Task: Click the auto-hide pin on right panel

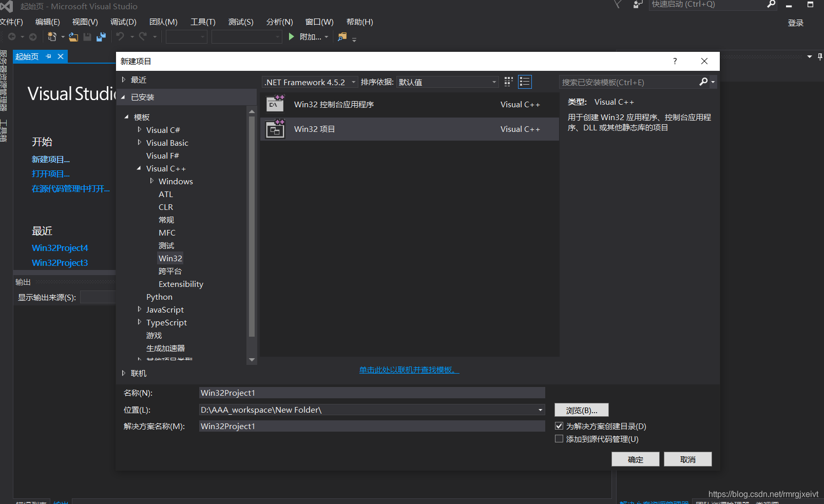Action: tap(820, 56)
